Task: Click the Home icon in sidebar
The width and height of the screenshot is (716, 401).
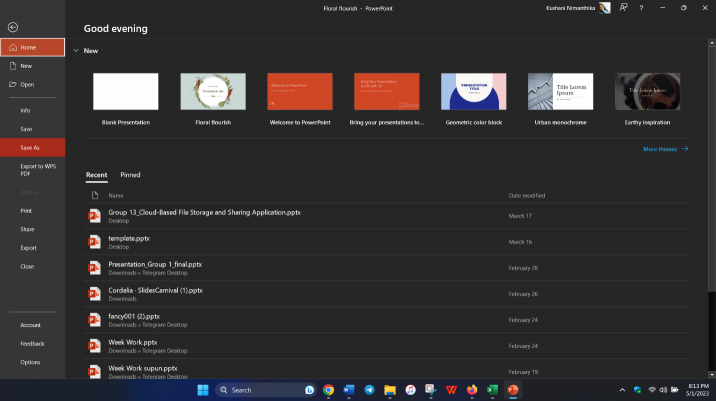Action: [13, 47]
